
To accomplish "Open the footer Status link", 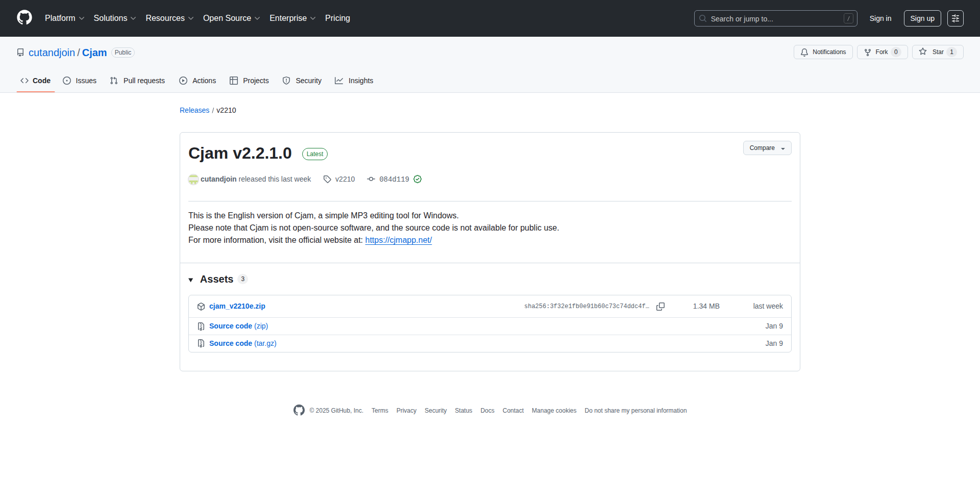I will pos(463,411).
